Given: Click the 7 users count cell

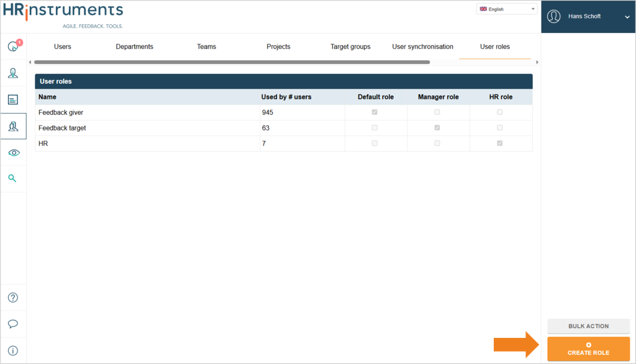Looking at the screenshot, I should click(x=302, y=143).
